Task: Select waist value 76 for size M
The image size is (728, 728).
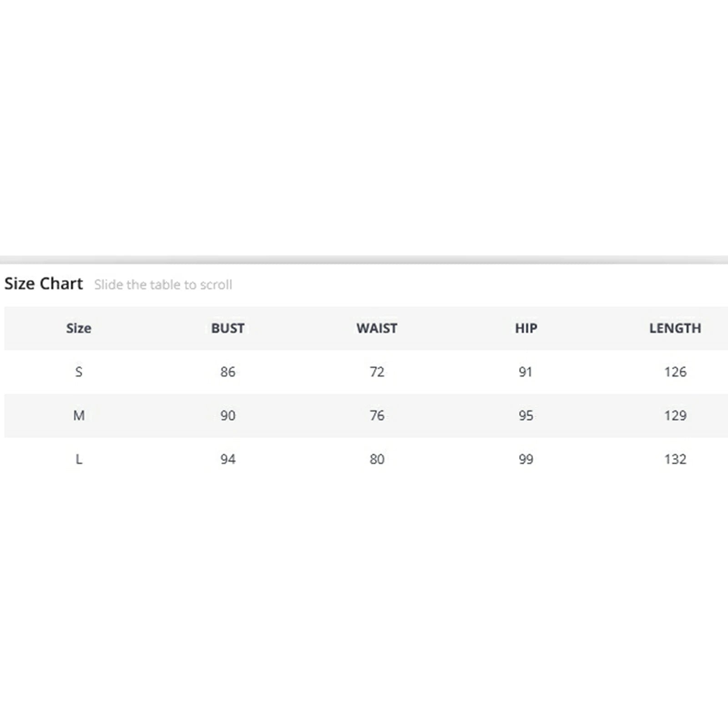Action: point(377,415)
